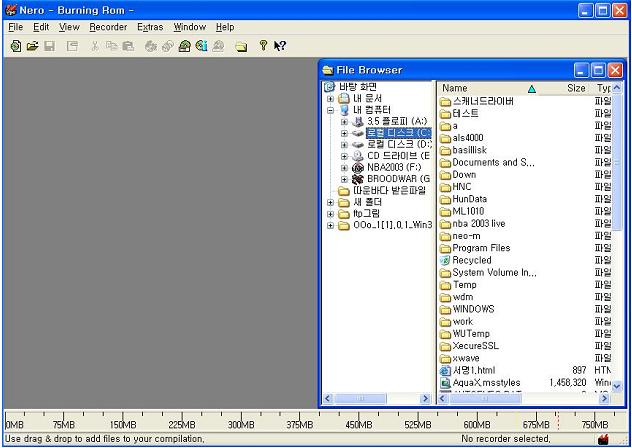Open the Help menu
This screenshot has height=448, width=632.
tap(225, 27)
